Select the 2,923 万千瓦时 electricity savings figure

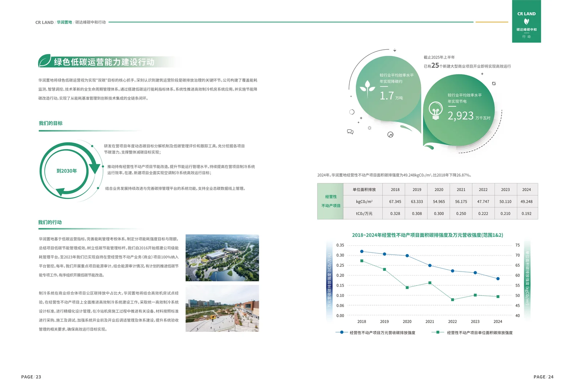[x=469, y=116]
